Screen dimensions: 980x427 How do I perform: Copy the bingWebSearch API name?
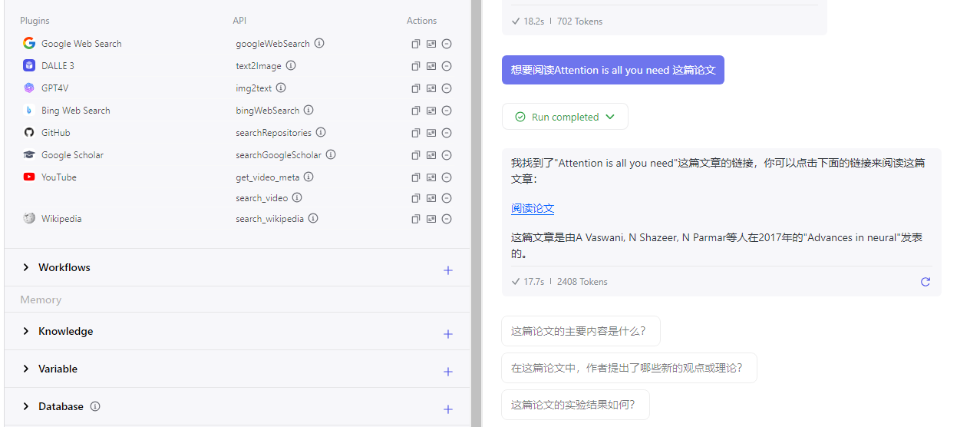coord(416,111)
